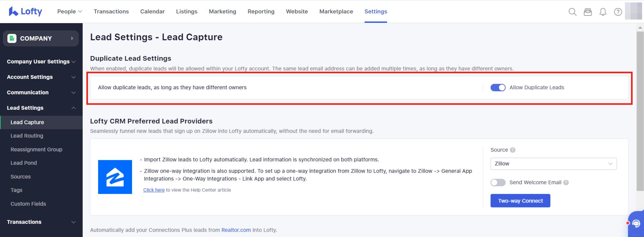This screenshot has width=644, height=237.
Task: Open the chat support bubble icon
Action: pyautogui.click(x=636, y=224)
